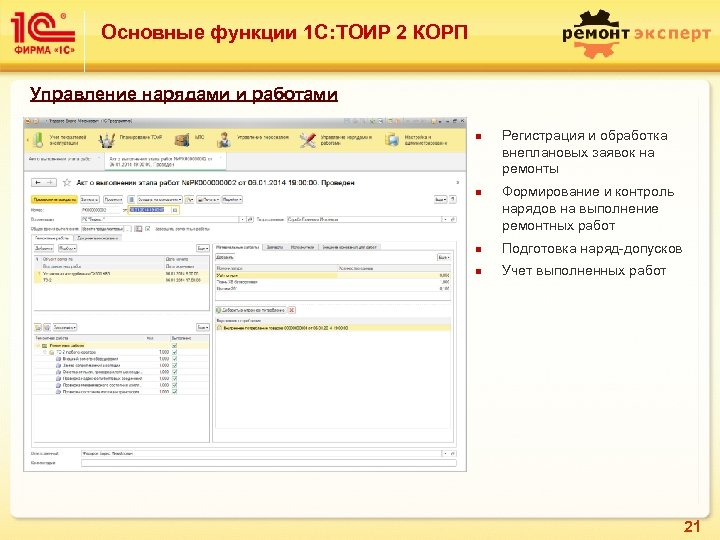Select the first row in the materials table
This screenshot has width=720, height=540.
[333, 276]
